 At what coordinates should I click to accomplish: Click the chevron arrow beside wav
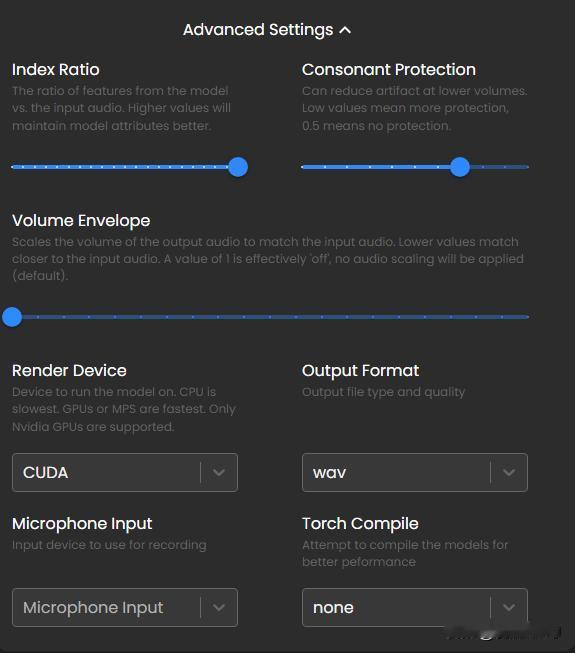click(509, 472)
